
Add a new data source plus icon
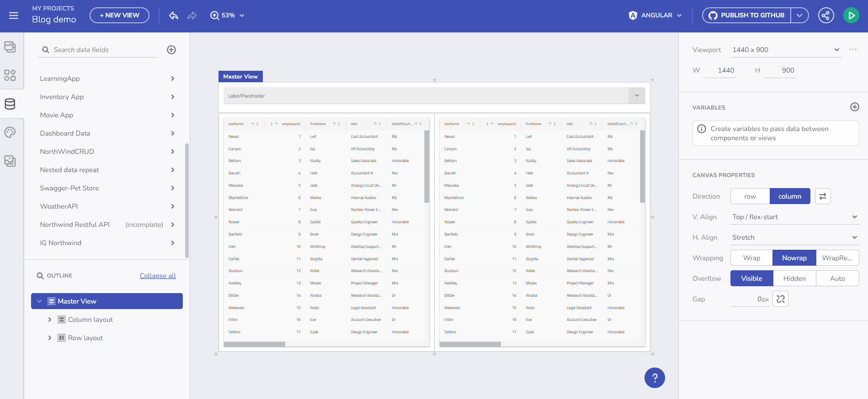pyautogui.click(x=171, y=50)
